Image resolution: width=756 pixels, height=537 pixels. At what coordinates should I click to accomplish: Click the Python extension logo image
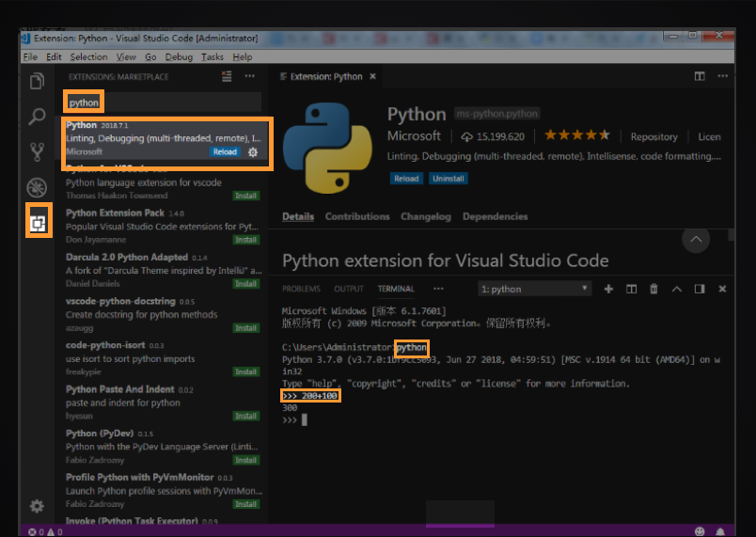(327, 148)
